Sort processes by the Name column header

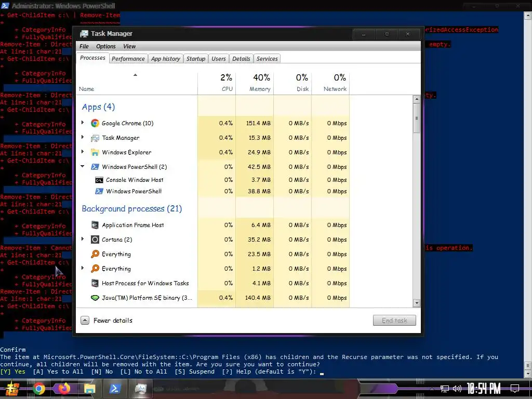click(x=137, y=83)
